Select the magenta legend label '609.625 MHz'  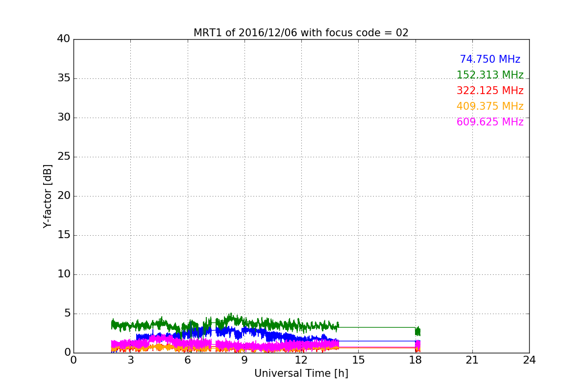coord(490,122)
